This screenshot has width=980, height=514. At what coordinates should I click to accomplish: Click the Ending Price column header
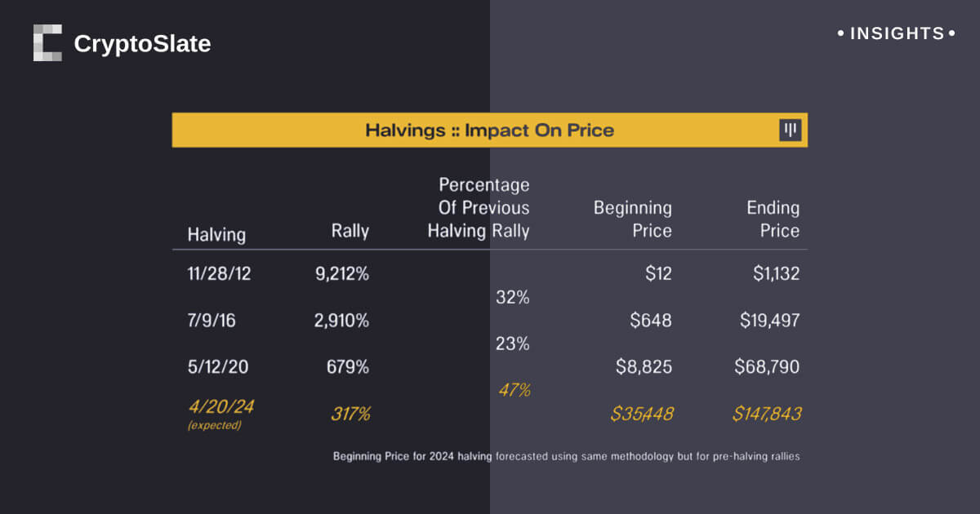click(x=773, y=219)
